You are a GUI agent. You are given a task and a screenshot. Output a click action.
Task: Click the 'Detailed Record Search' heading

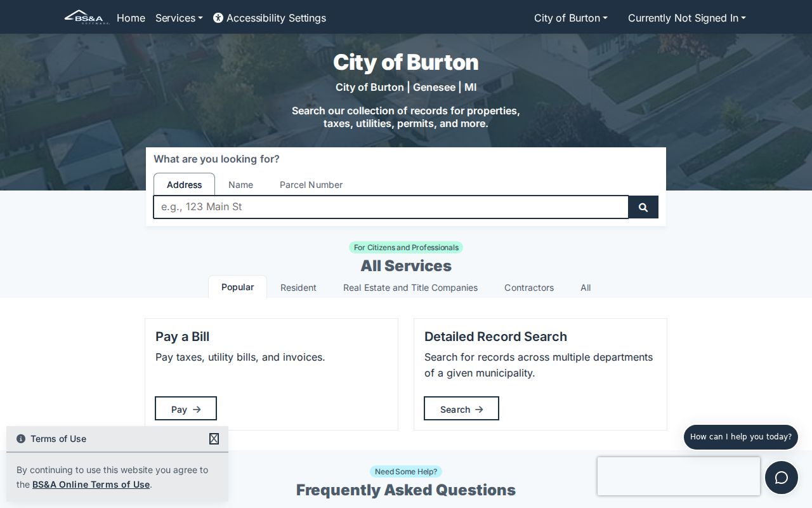(x=495, y=337)
